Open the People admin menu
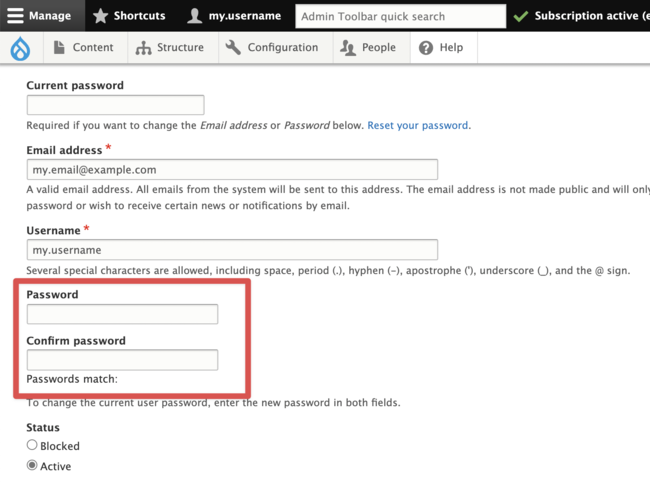Viewport: 650px width, 484px height. (x=379, y=47)
